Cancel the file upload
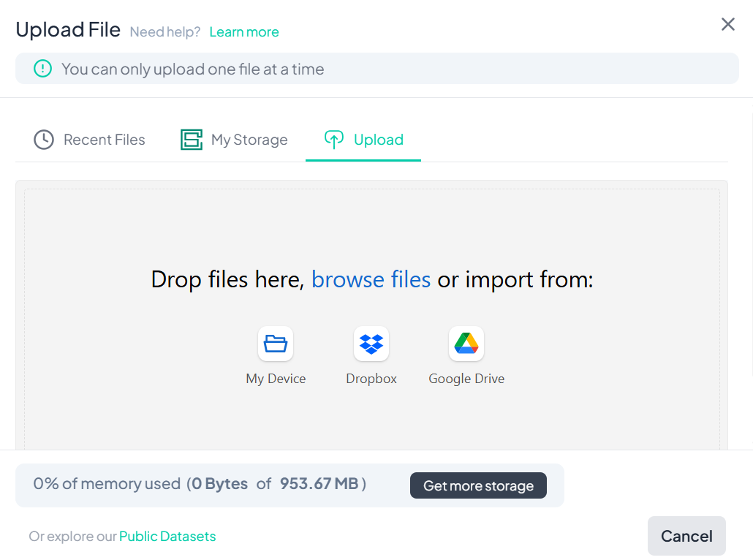This screenshot has height=560, width=753. 686,536
